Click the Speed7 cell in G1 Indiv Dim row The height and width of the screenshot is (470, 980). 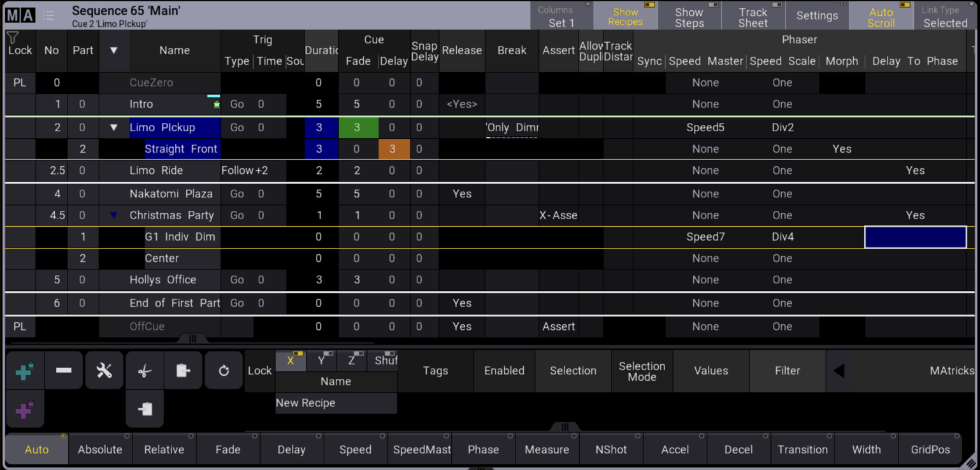pos(705,237)
